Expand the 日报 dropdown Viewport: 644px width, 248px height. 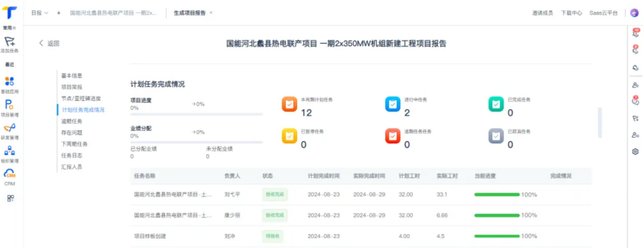[40, 13]
